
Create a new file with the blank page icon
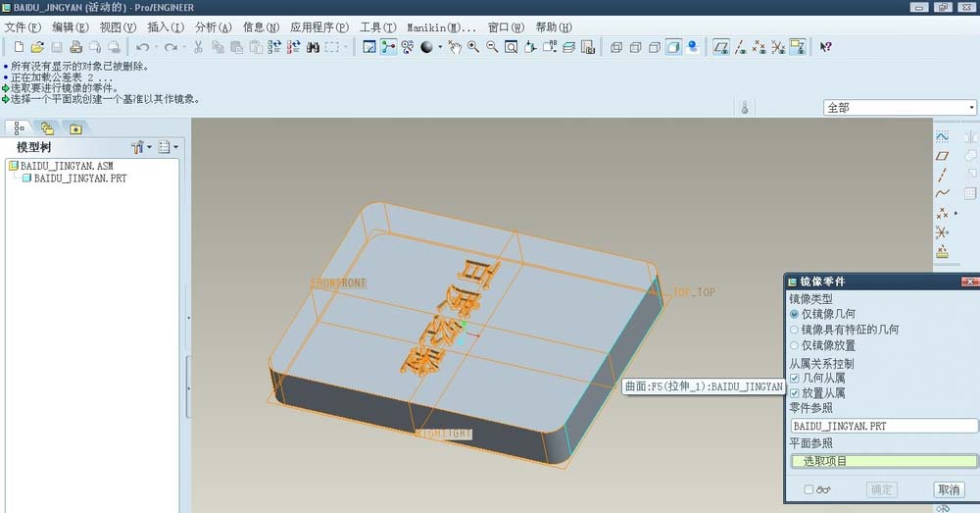point(19,47)
